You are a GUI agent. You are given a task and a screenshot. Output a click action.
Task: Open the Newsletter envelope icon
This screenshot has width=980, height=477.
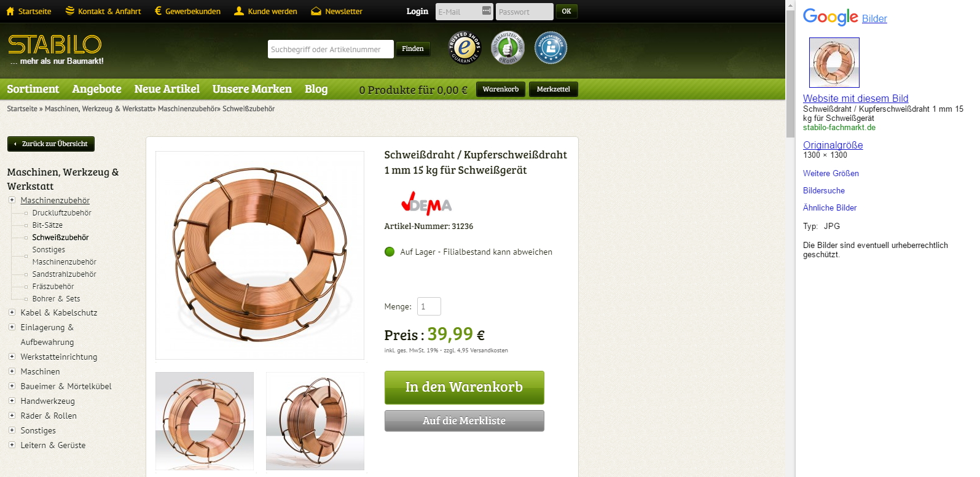316,11
